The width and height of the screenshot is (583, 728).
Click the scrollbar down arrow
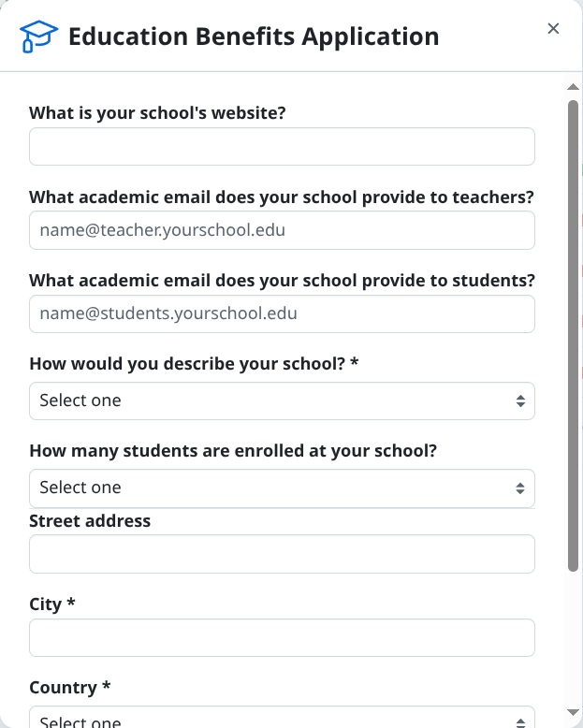pyautogui.click(x=574, y=713)
